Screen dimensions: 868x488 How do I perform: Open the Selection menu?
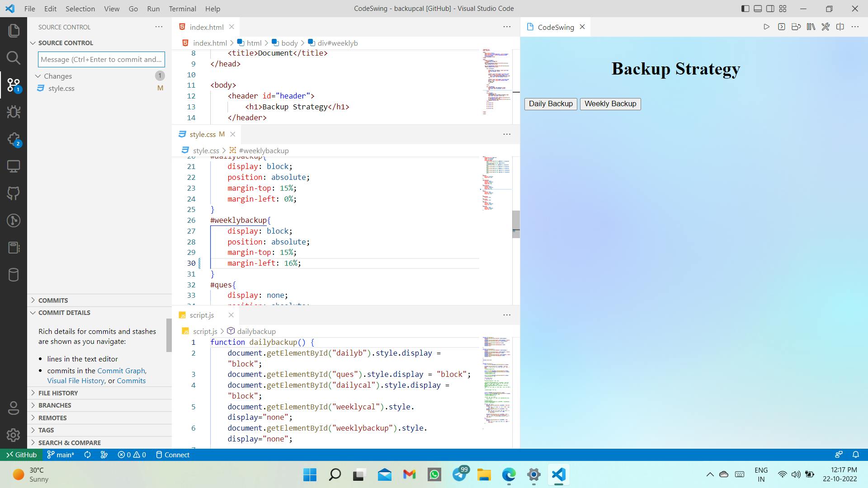click(x=80, y=9)
